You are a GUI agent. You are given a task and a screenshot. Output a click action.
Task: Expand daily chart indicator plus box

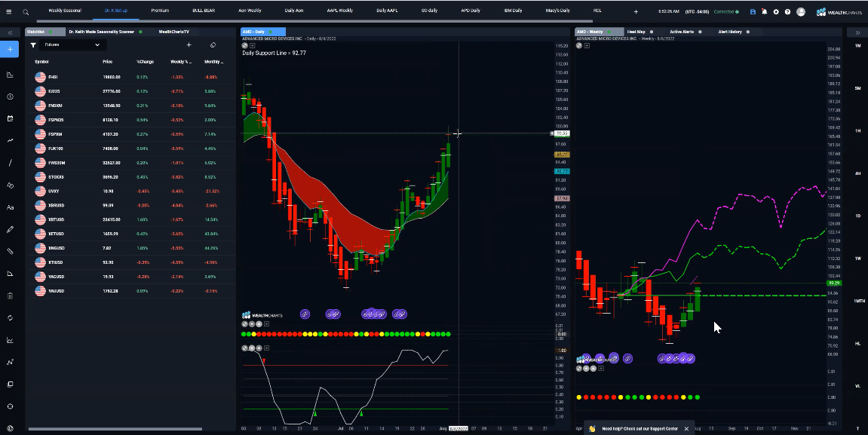tap(253, 45)
